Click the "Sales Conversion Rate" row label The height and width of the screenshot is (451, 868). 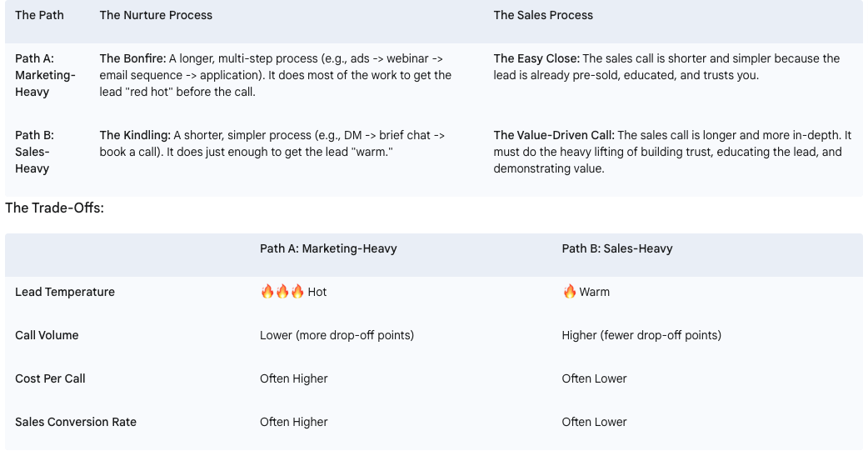tap(76, 422)
